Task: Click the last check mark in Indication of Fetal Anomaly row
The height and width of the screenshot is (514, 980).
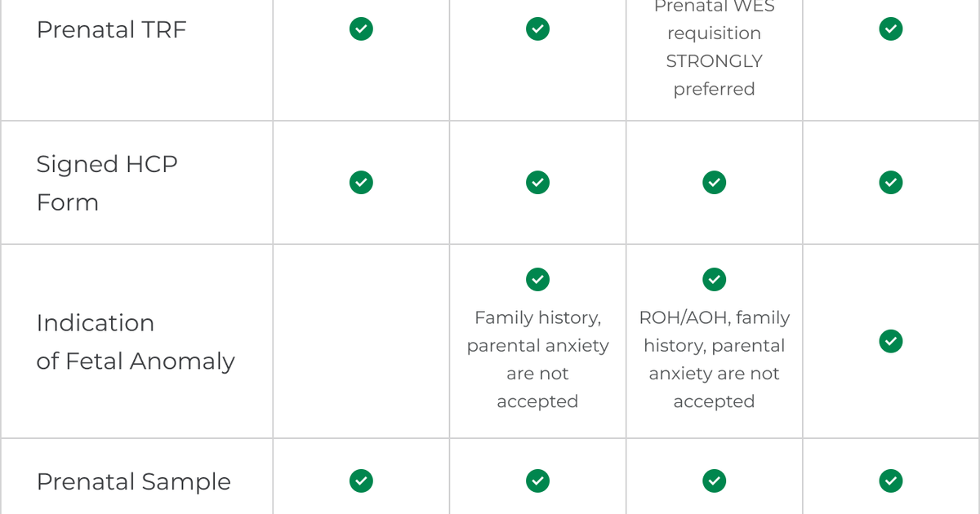Action: (891, 341)
